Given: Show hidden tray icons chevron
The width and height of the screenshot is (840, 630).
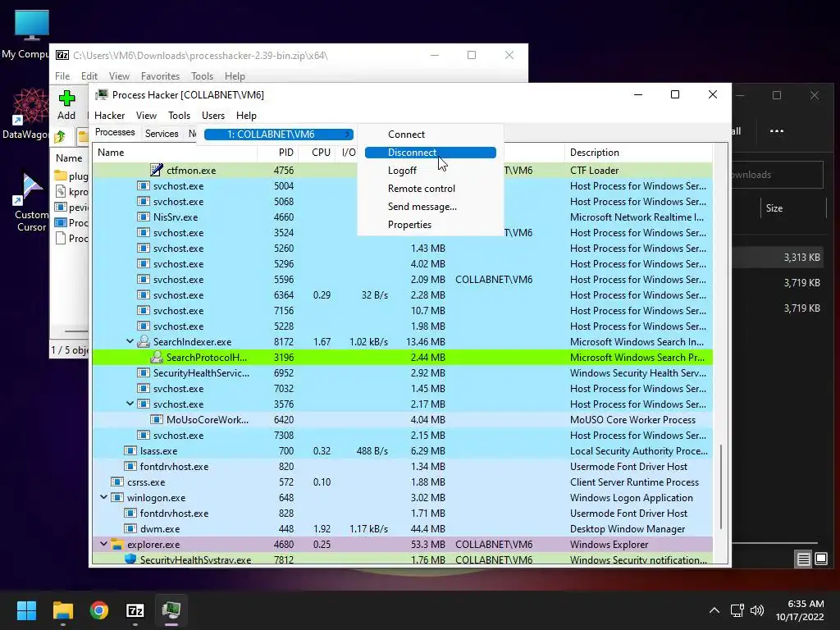Looking at the screenshot, I should (714, 610).
